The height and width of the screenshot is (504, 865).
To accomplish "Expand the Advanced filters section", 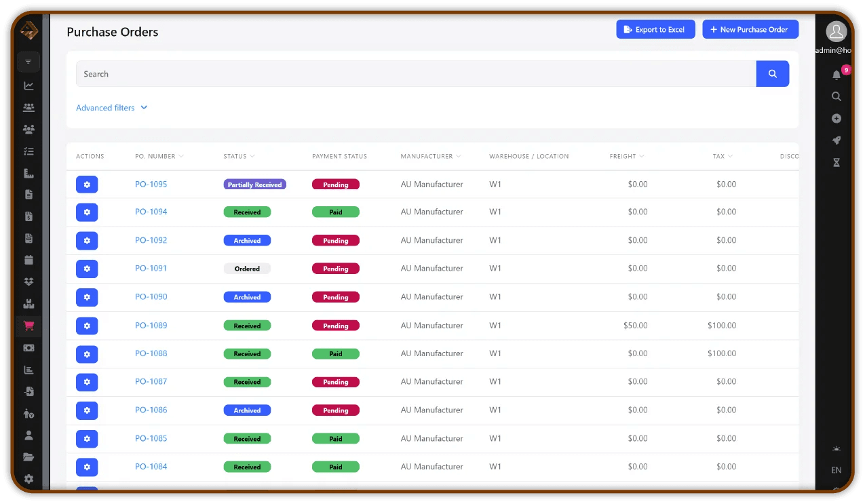I will click(112, 108).
